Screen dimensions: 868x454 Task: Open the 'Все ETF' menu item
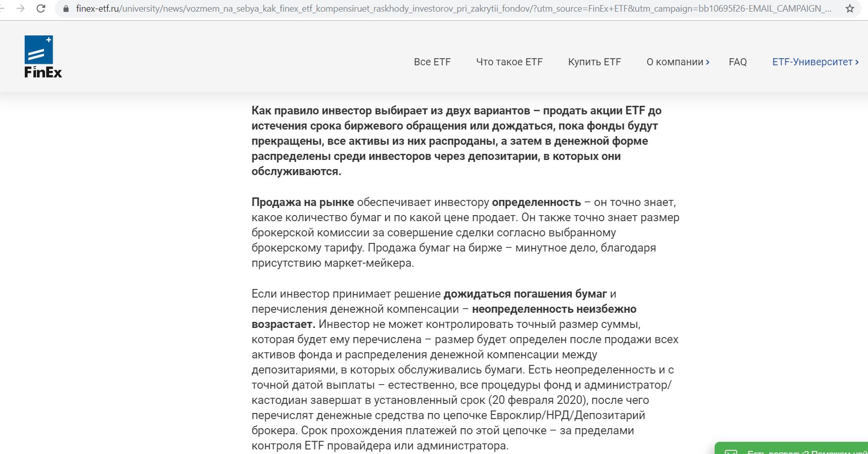(432, 62)
